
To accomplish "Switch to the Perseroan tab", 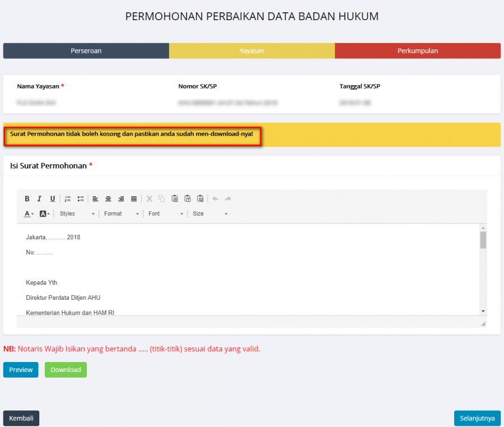I will [x=86, y=51].
